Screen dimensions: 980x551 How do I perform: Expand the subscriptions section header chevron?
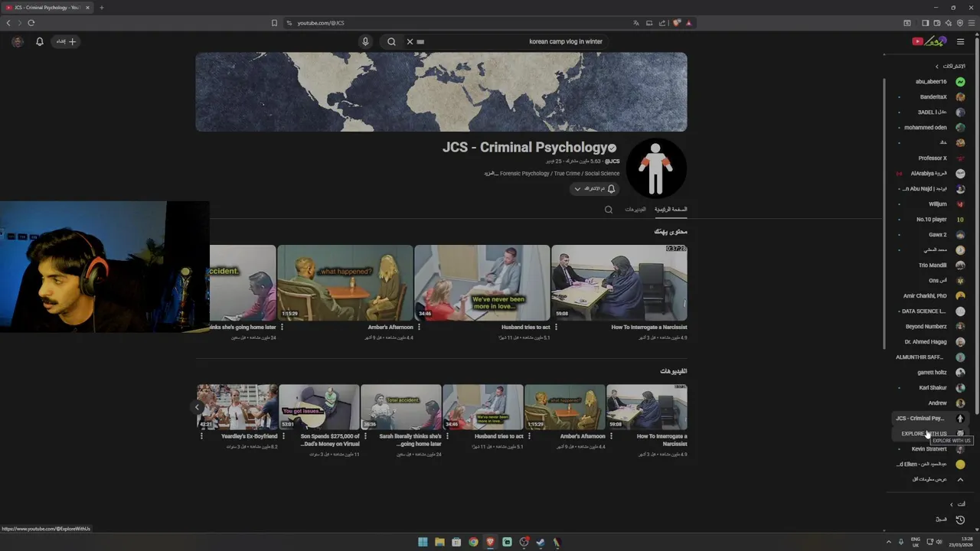pos(936,67)
